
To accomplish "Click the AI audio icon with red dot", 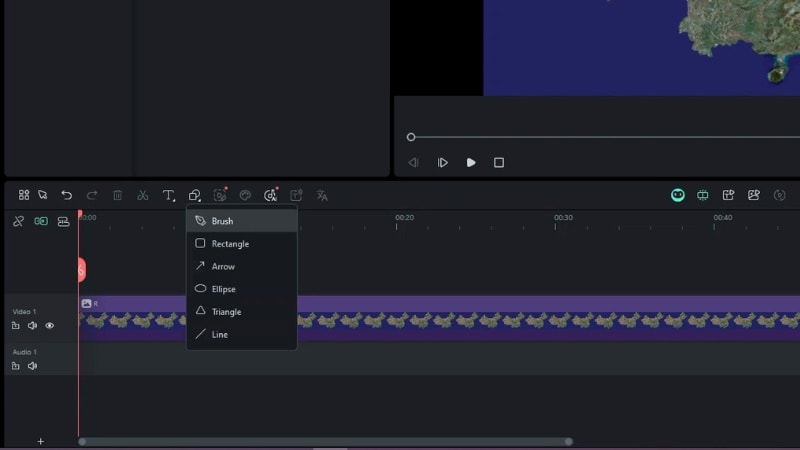I will [x=271, y=195].
